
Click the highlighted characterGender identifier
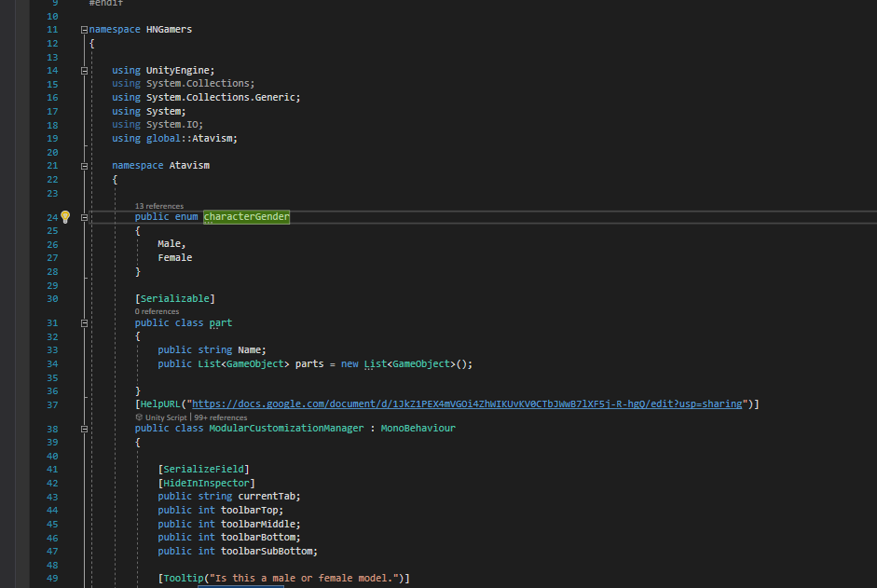pyautogui.click(x=247, y=217)
